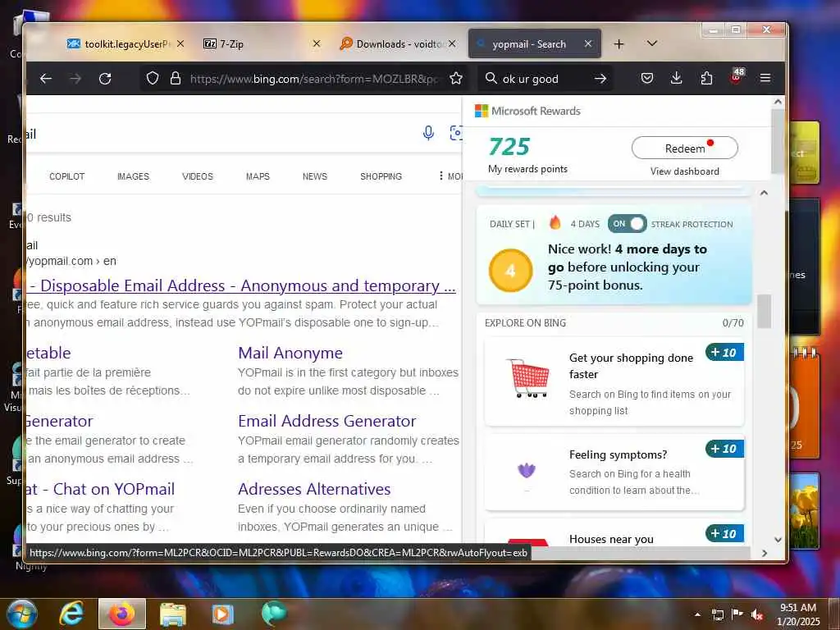This screenshot has height=630, width=840.
Task: Start Bing voice search microphone
Action: (x=428, y=132)
